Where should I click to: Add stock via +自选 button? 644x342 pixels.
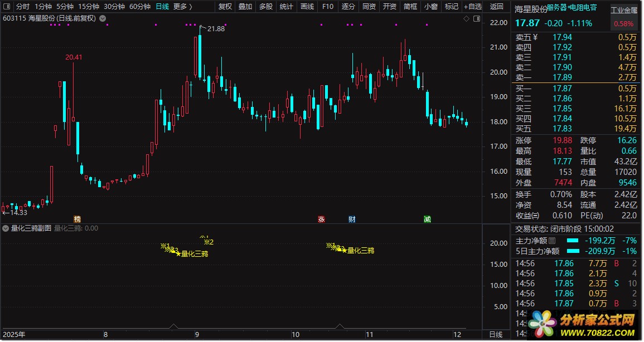coord(473,7)
